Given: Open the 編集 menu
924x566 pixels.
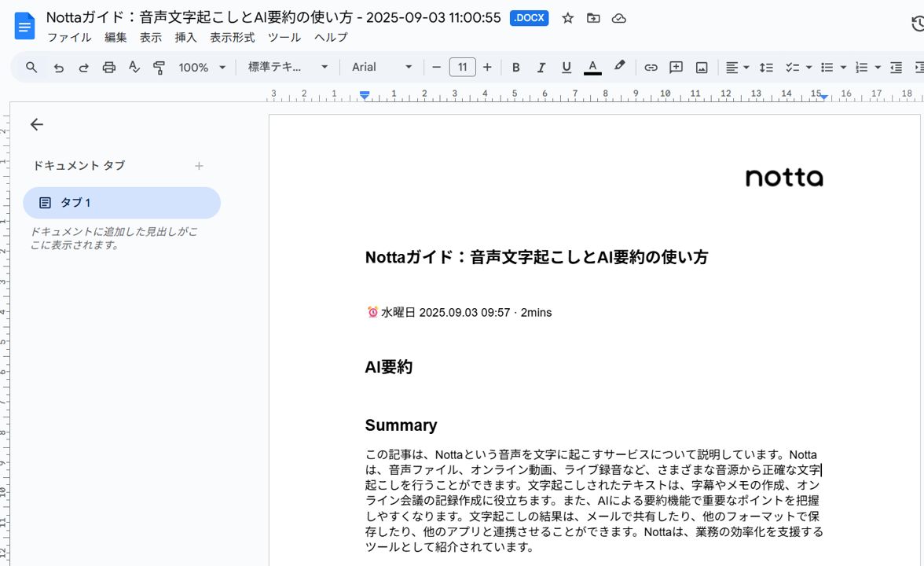Looking at the screenshot, I should pos(115,37).
